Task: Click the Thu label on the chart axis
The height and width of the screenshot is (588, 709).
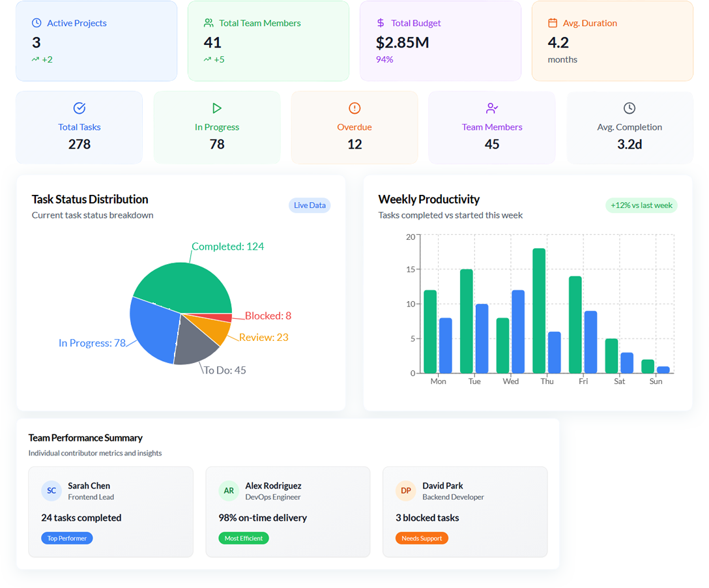Action: tap(547, 381)
